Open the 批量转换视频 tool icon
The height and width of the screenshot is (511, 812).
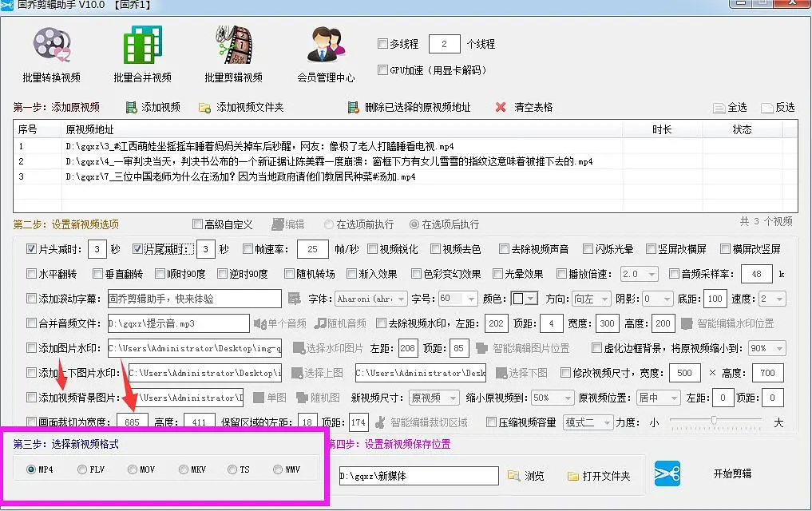[x=51, y=46]
